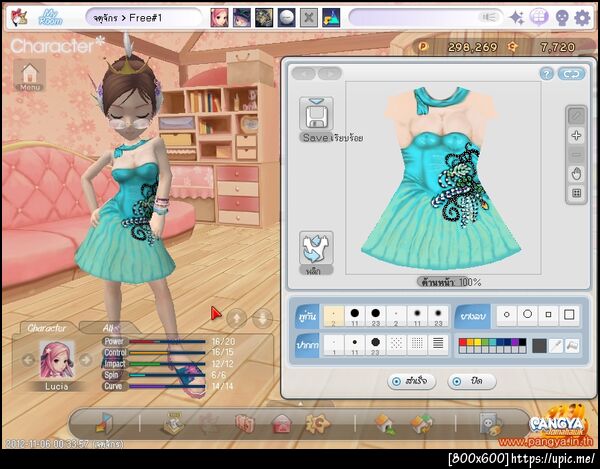Select the horizontal lines pattern brush
The image size is (600, 469).
click(438, 345)
